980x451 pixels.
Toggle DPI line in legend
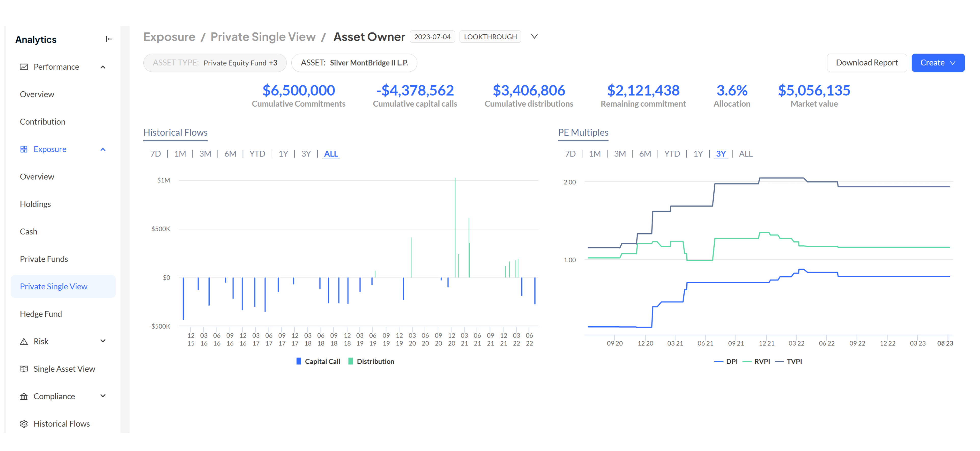click(x=726, y=362)
